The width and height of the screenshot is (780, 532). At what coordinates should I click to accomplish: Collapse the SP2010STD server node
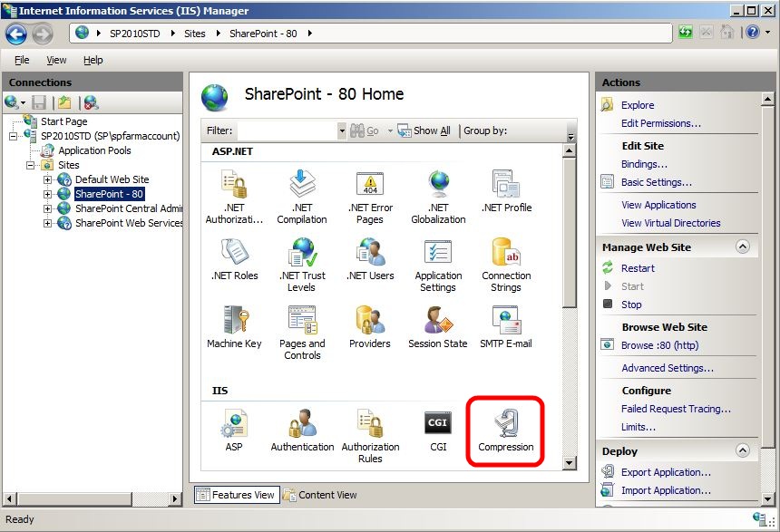point(13,136)
